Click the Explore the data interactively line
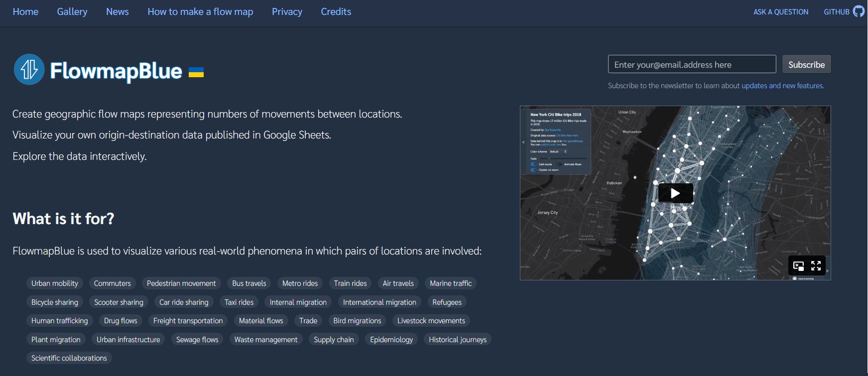 point(80,156)
